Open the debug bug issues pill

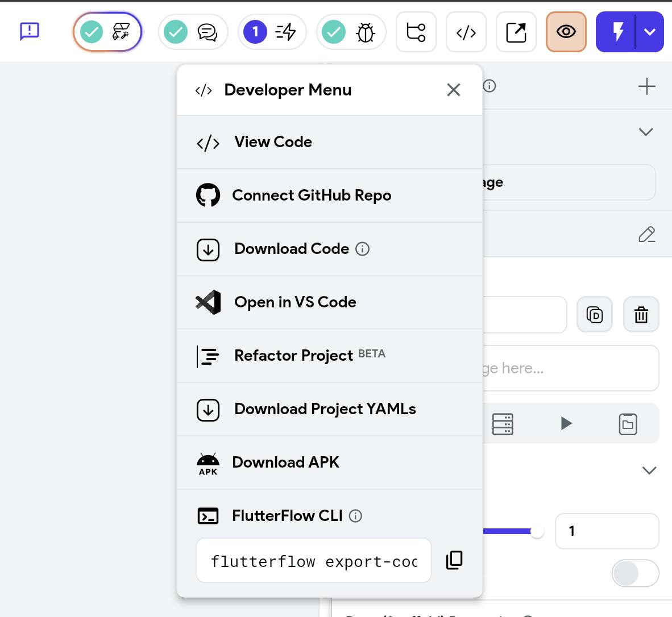351,32
